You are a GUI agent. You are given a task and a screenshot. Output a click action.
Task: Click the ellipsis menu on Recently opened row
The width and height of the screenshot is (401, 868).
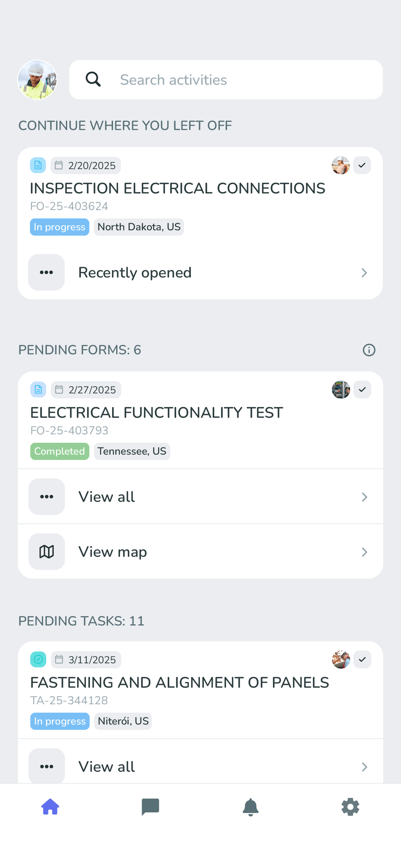click(46, 272)
